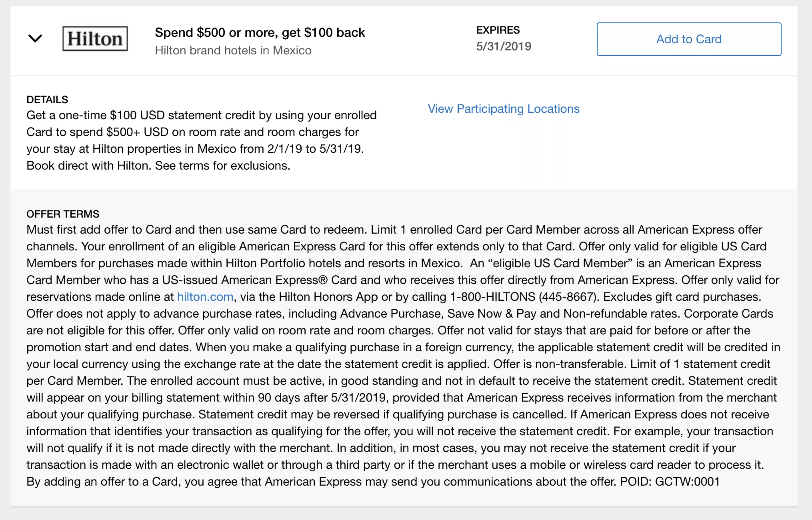Collapse the offer using the chevron arrow
This screenshot has height=520, width=812.
click(36, 38)
